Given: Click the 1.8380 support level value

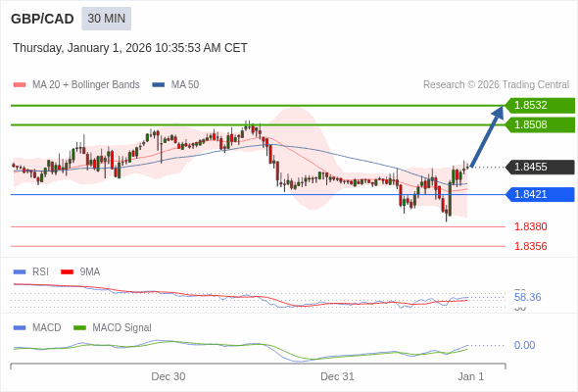Looking at the screenshot, I should click(x=530, y=226).
